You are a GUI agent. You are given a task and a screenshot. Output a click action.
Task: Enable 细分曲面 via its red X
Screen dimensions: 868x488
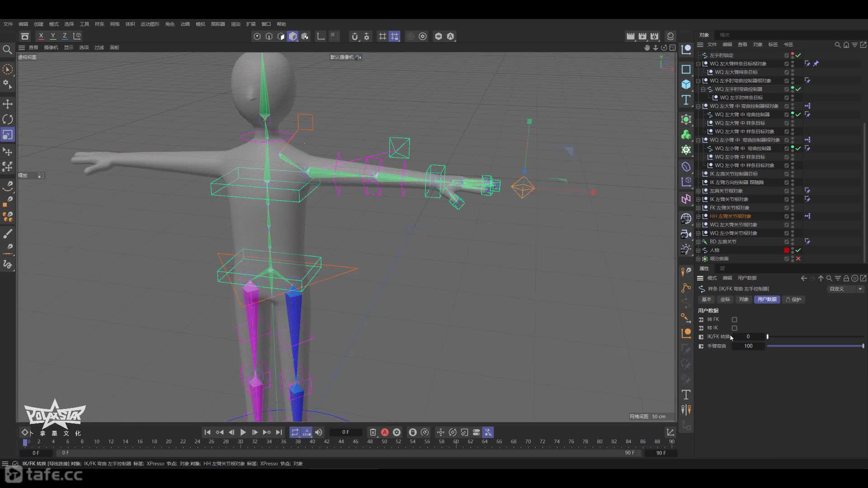click(x=798, y=259)
